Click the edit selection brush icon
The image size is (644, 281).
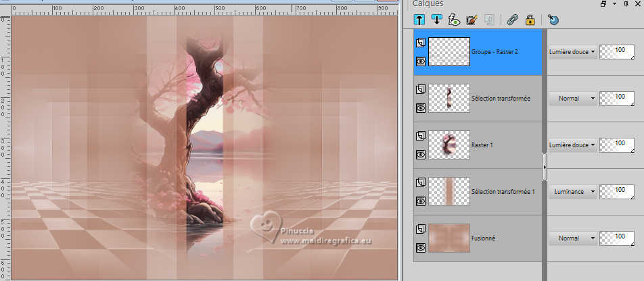click(472, 20)
